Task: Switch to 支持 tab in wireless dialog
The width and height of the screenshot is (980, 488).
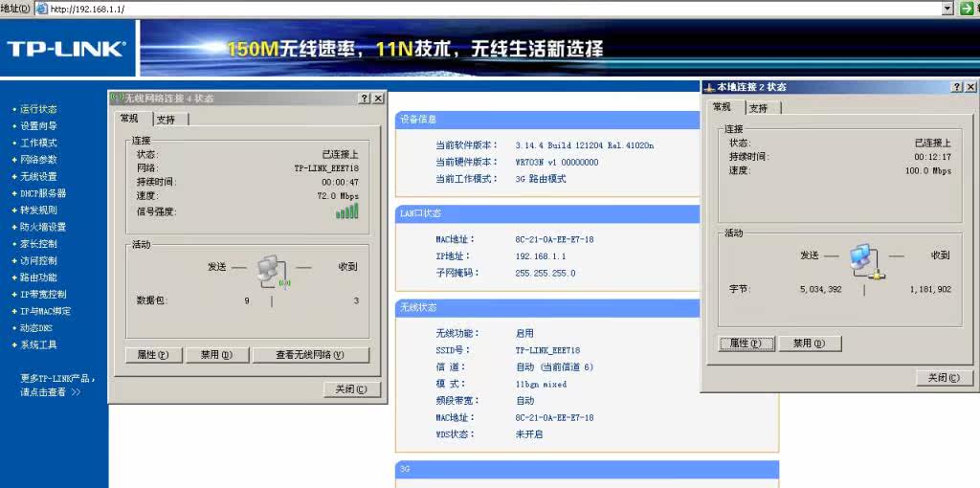Action: tap(167, 120)
